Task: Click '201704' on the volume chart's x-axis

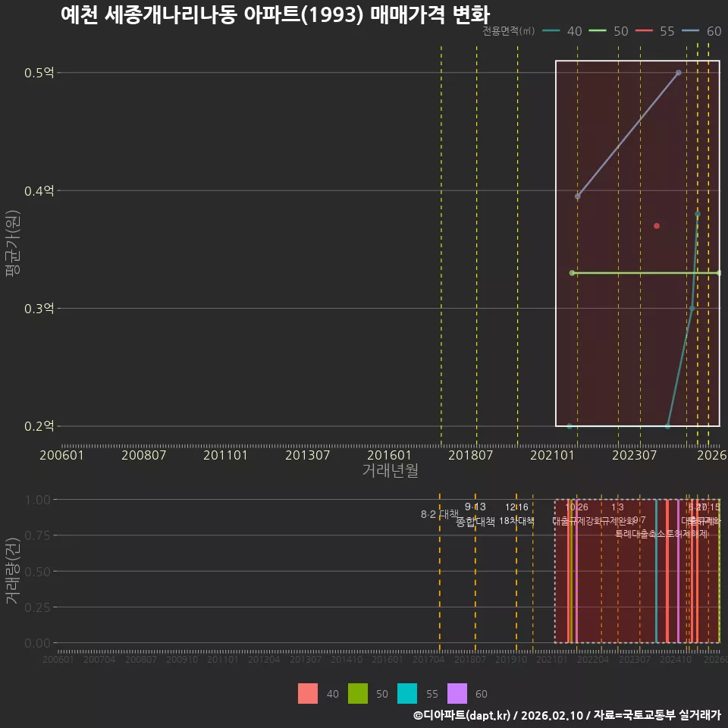Action: coord(428,659)
